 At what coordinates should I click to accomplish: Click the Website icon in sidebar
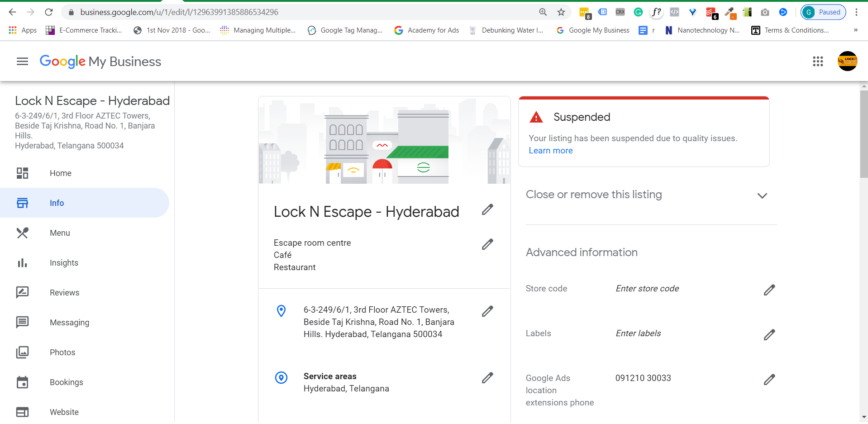click(x=22, y=412)
